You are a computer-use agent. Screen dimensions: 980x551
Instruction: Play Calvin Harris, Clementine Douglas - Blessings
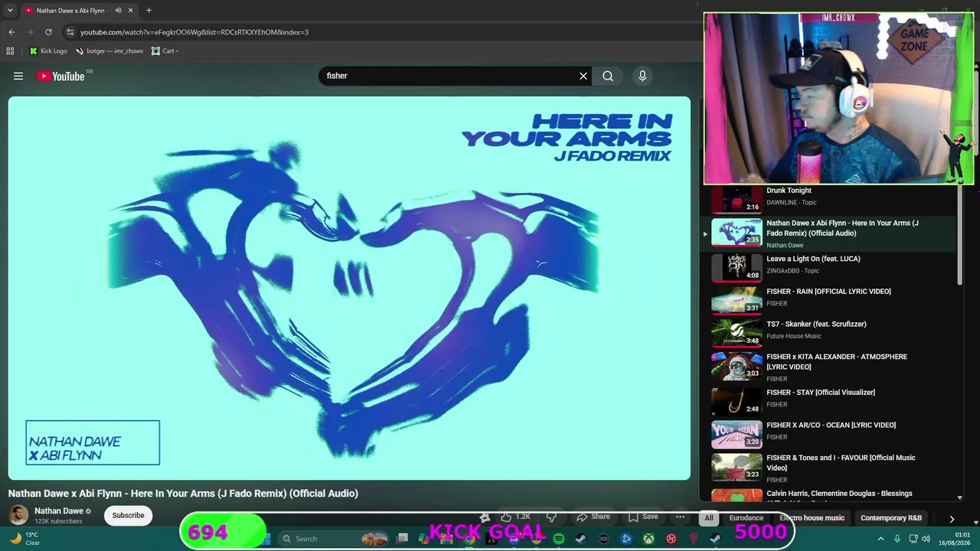coord(839,494)
